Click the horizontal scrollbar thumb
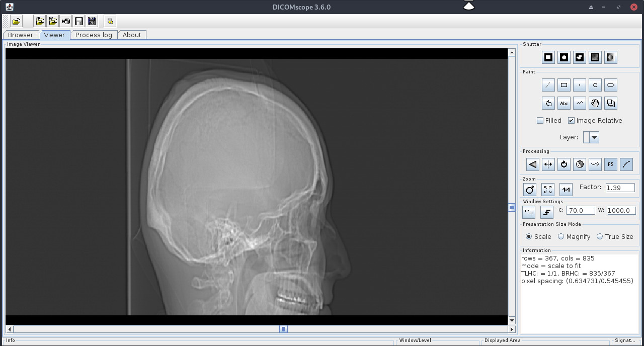The width and height of the screenshot is (644, 346). [x=284, y=329]
